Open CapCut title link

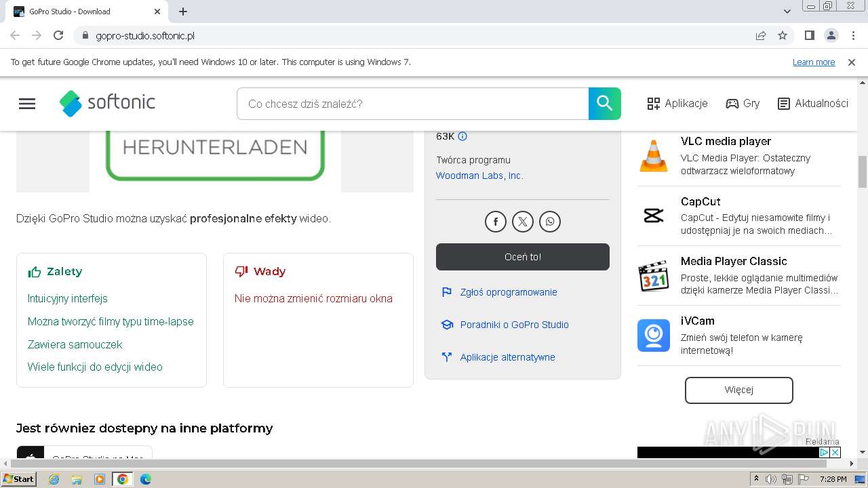[x=701, y=201]
